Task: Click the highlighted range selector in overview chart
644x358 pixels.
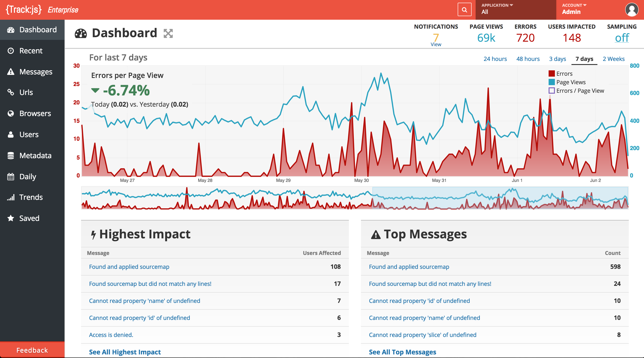Action: coord(500,198)
